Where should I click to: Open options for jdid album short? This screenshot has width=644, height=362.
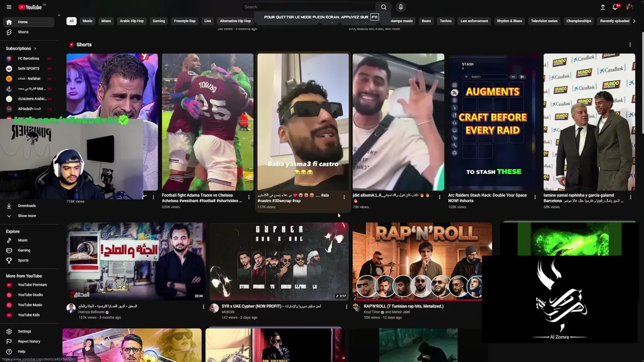(439, 197)
